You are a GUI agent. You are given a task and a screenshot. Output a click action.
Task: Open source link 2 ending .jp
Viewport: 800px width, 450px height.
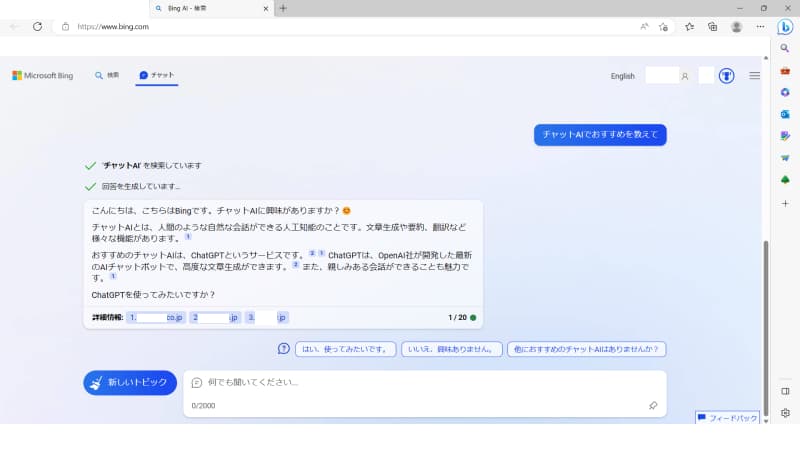click(x=215, y=317)
